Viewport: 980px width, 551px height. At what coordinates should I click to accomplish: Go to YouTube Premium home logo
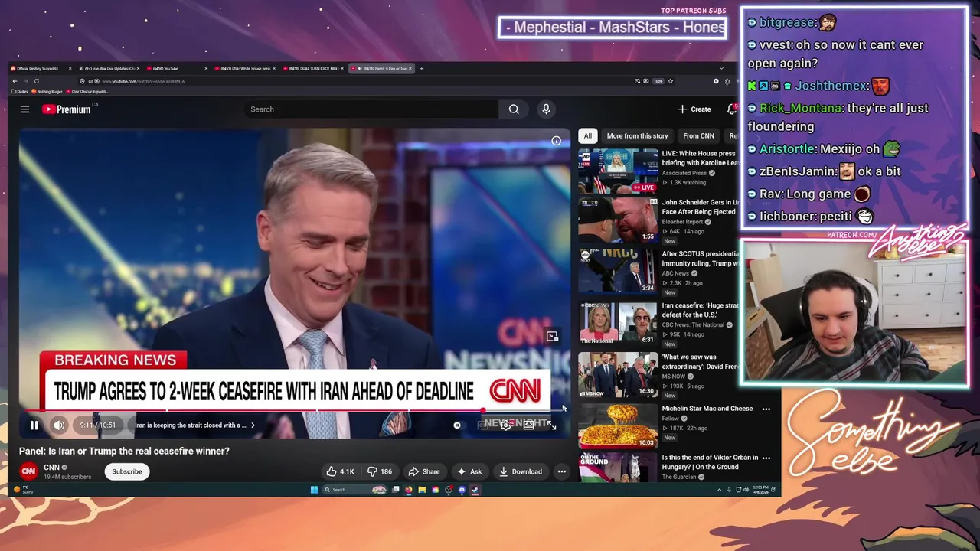coord(67,109)
